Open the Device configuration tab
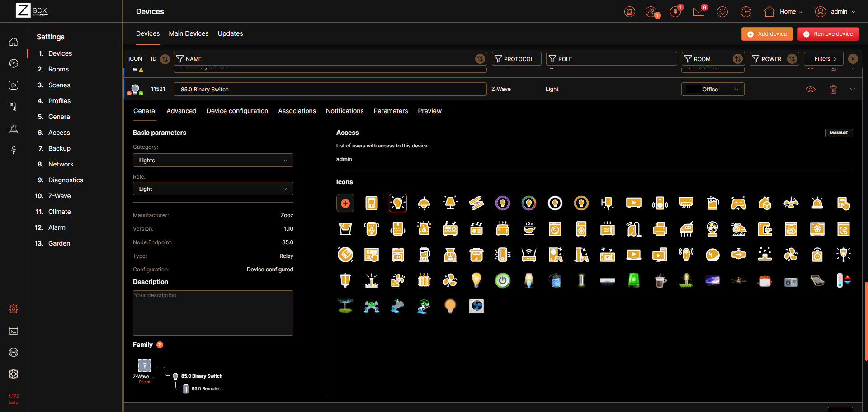The image size is (868, 412). point(237,111)
